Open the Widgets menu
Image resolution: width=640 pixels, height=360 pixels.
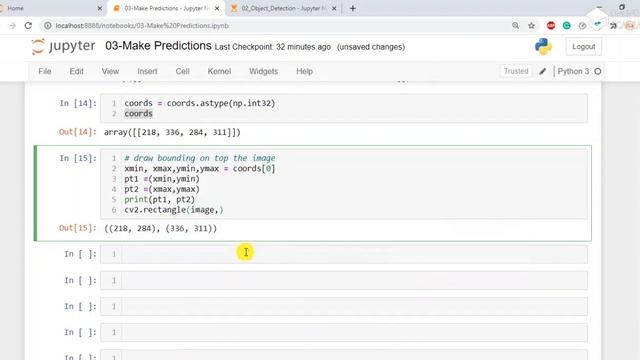pos(263,71)
